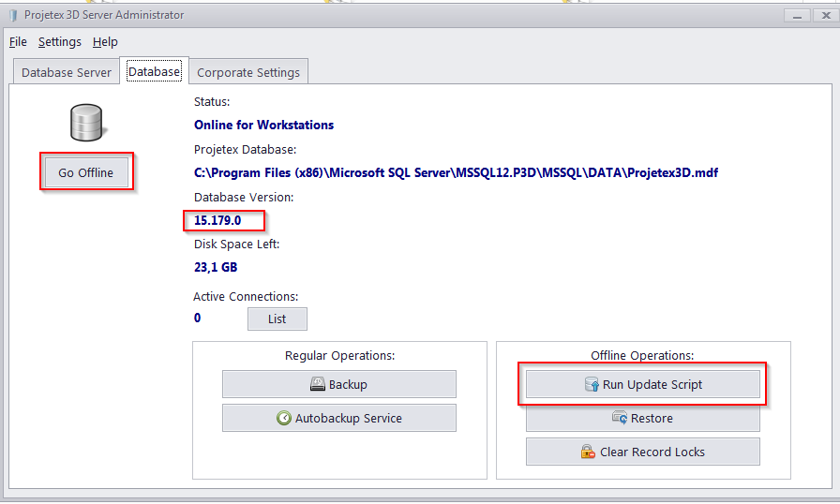Open the Settings menu

pyautogui.click(x=60, y=42)
